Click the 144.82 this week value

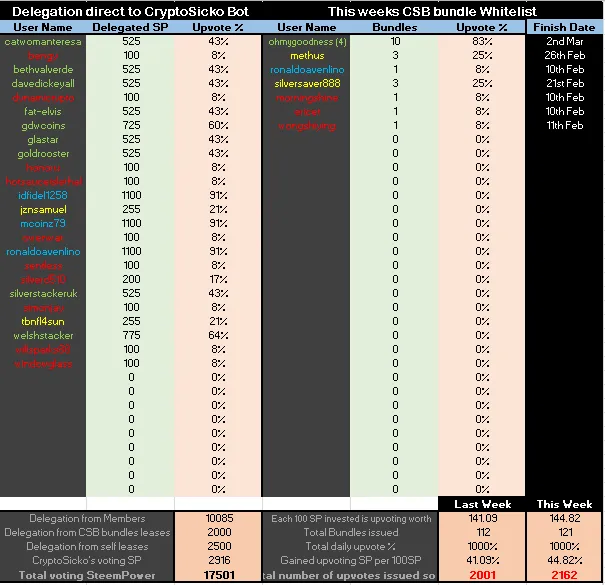(x=564, y=518)
